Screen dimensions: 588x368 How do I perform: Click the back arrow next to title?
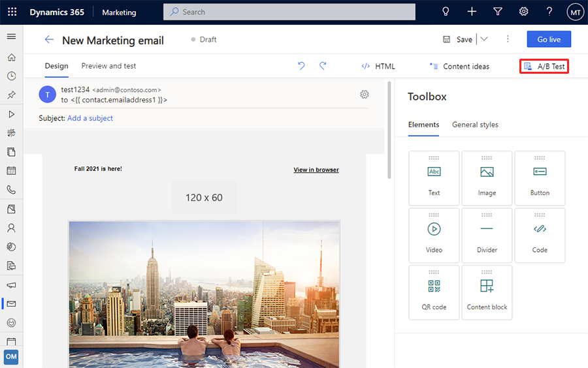pyautogui.click(x=49, y=39)
